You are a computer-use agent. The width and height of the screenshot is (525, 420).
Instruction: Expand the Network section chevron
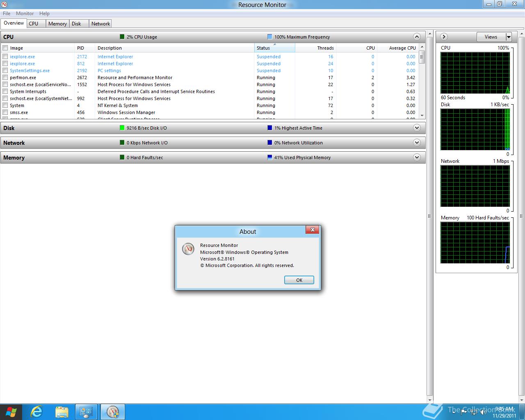tap(417, 143)
